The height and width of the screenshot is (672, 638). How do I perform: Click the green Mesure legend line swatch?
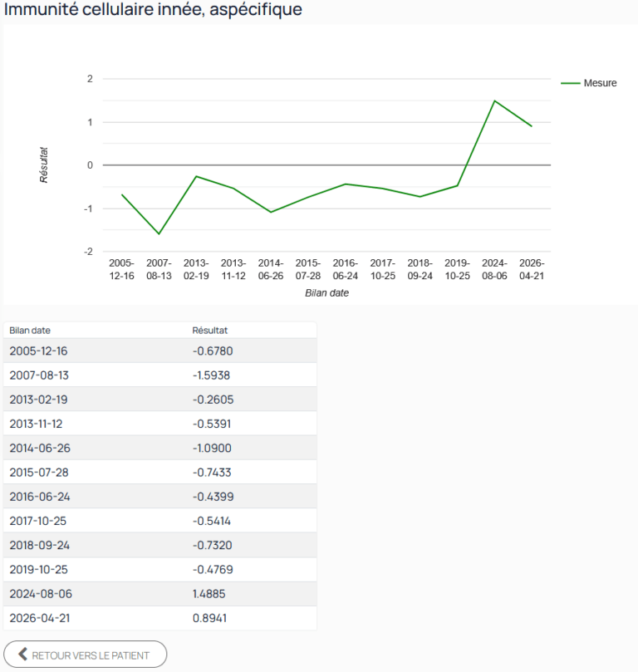[x=570, y=83]
